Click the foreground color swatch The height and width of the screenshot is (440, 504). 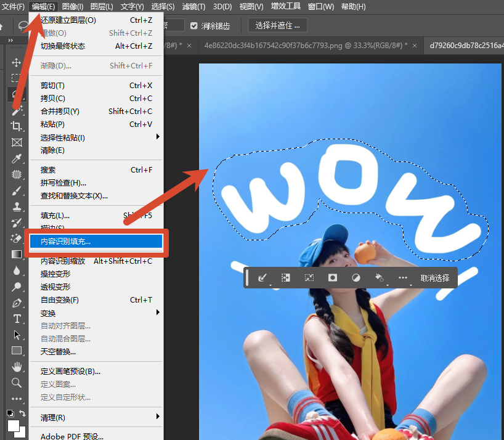coord(13,426)
